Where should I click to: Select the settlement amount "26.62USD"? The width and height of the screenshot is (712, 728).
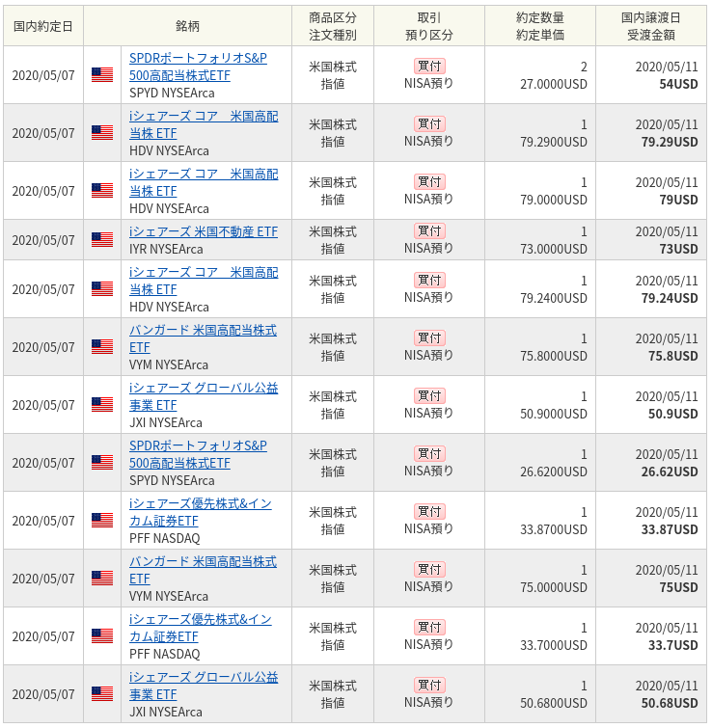click(x=670, y=472)
